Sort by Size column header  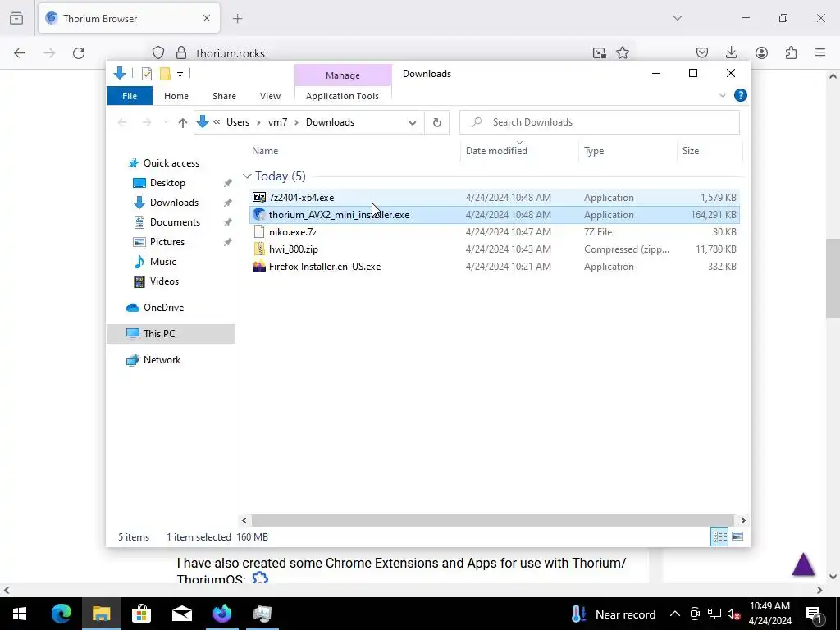pyautogui.click(x=691, y=151)
